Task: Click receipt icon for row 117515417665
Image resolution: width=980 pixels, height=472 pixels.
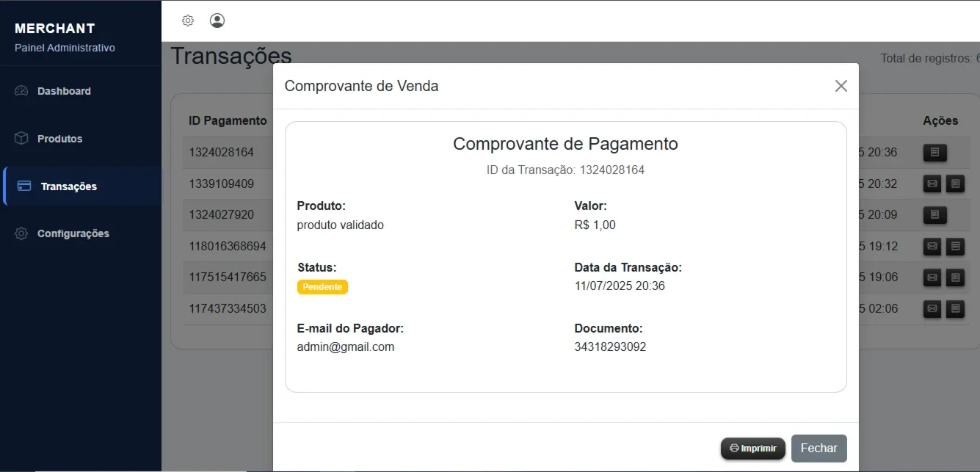Action: click(x=955, y=277)
